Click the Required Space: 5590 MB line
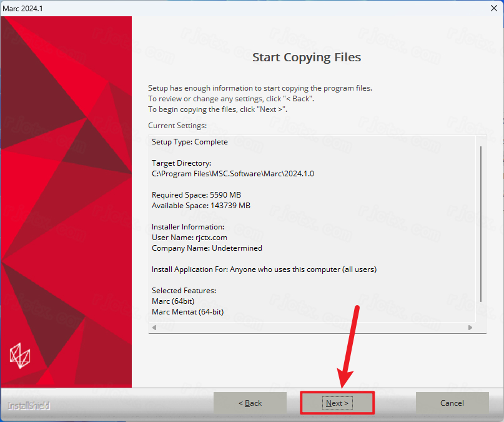The height and width of the screenshot is (422, 504). click(x=196, y=195)
